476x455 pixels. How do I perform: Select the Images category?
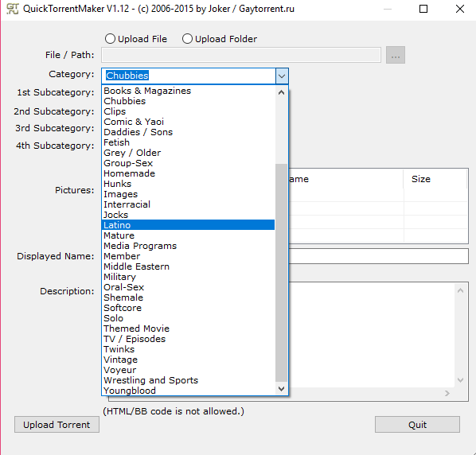188,194
